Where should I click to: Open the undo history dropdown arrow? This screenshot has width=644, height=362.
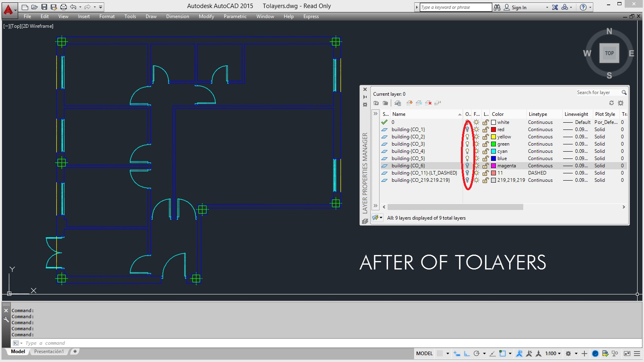tap(80, 7)
